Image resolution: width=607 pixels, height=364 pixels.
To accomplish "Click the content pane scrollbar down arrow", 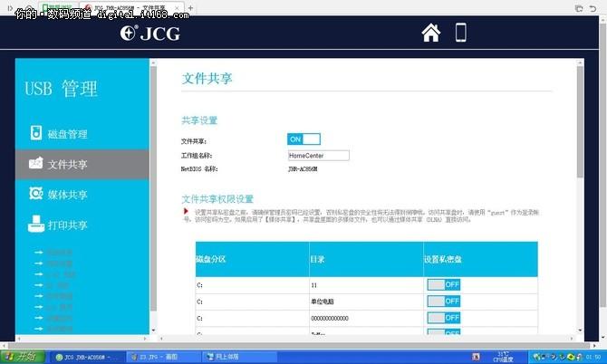I will 580,330.
